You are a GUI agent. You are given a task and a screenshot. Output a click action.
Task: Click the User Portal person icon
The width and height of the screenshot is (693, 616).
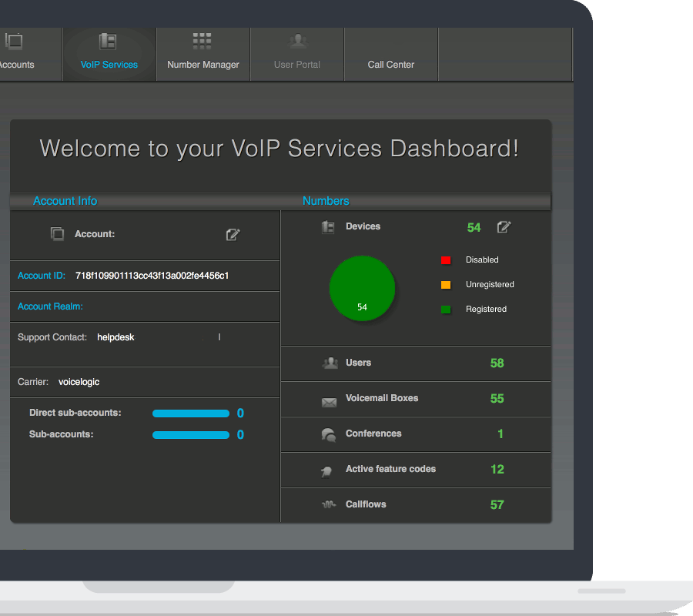(x=298, y=41)
